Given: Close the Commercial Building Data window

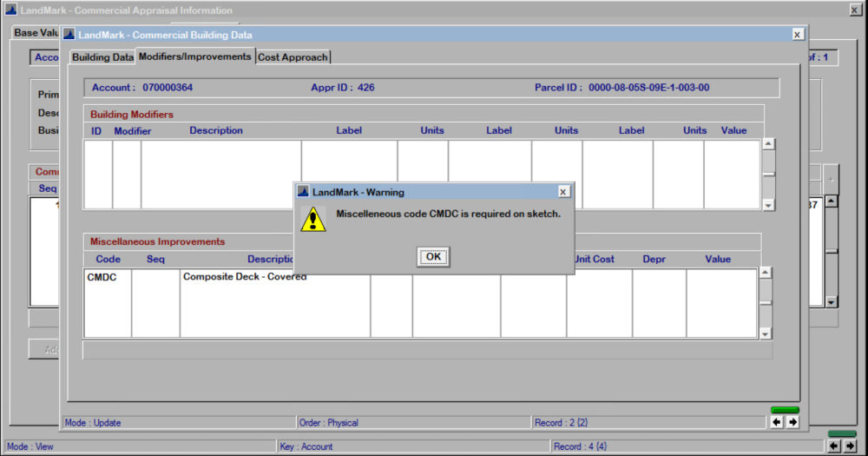Looking at the screenshot, I should pos(797,35).
